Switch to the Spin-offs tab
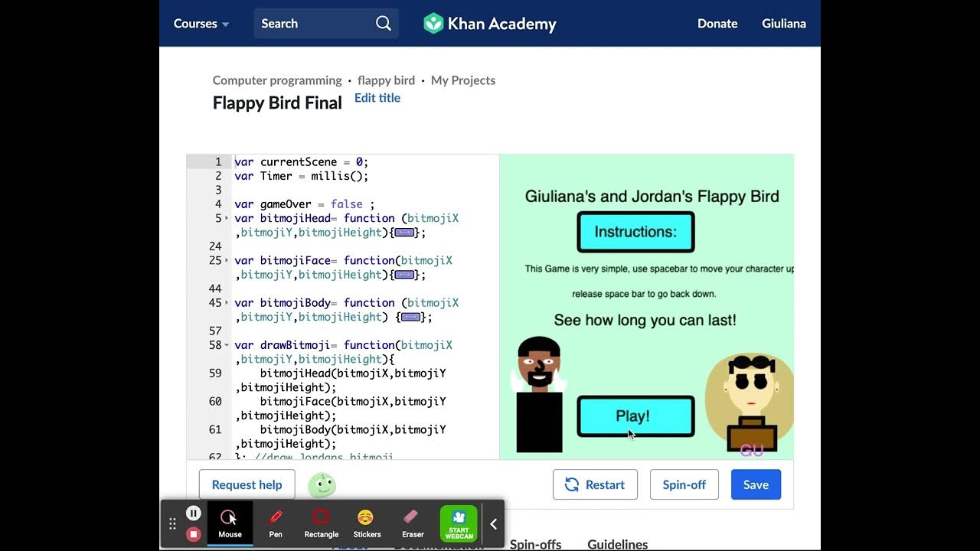Screen dimensions: 980x551 535,544
